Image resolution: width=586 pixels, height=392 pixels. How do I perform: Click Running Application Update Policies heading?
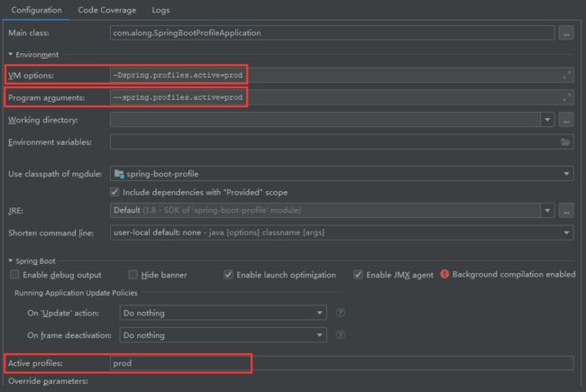pos(76,293)
